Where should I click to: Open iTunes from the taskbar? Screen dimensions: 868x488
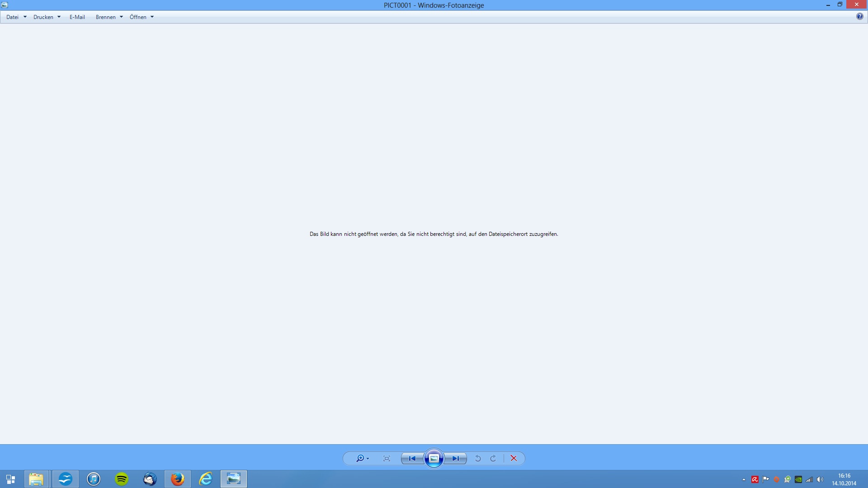click(x=94, y=479)
